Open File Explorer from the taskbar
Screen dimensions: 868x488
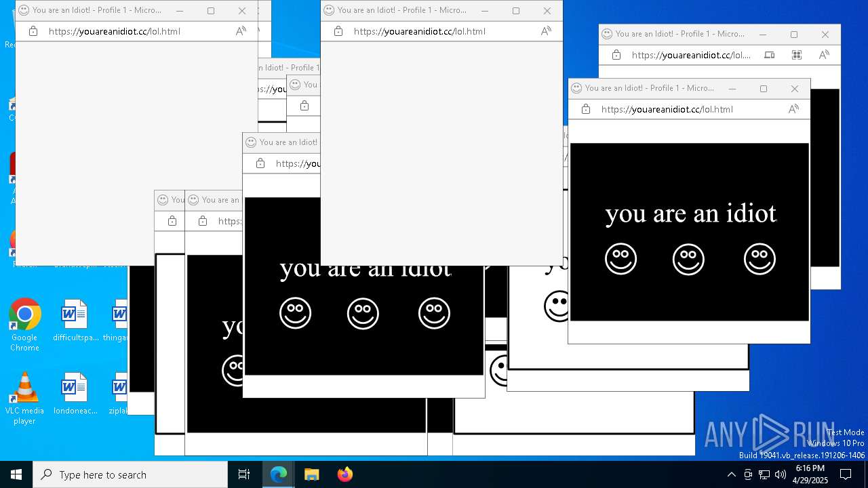(311, 474)
